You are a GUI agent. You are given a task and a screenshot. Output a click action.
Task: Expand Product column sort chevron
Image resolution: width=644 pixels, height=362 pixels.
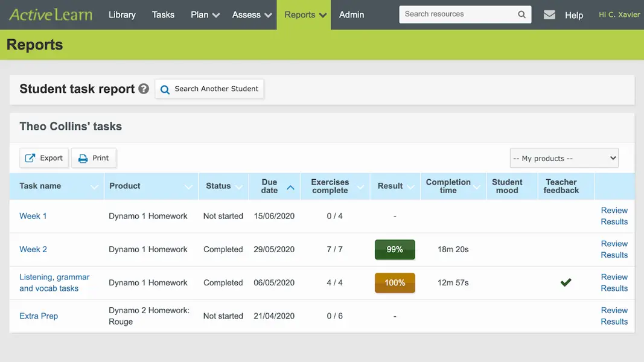[x=188, y=187]
